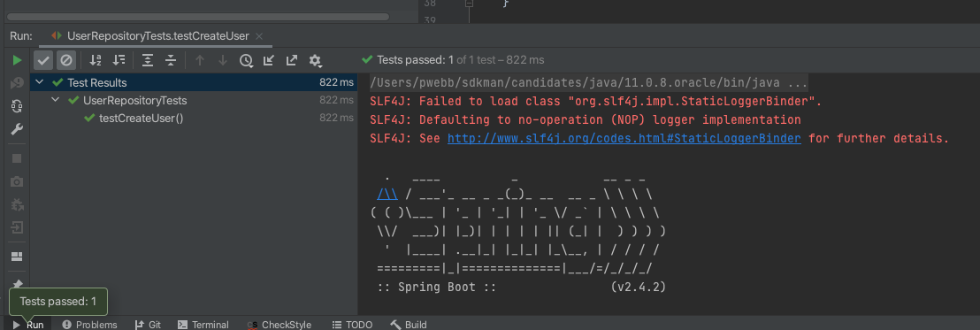Click 'Failed to load class' SLF4J line

tap(596, 101)
